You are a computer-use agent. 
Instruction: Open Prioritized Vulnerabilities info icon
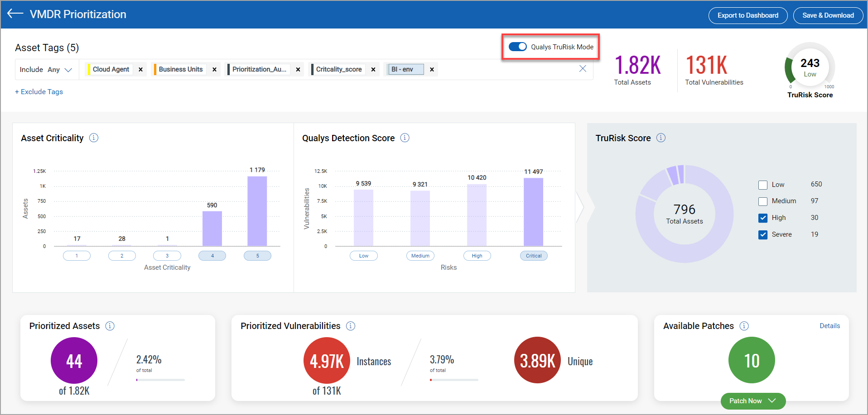(351, 326)
